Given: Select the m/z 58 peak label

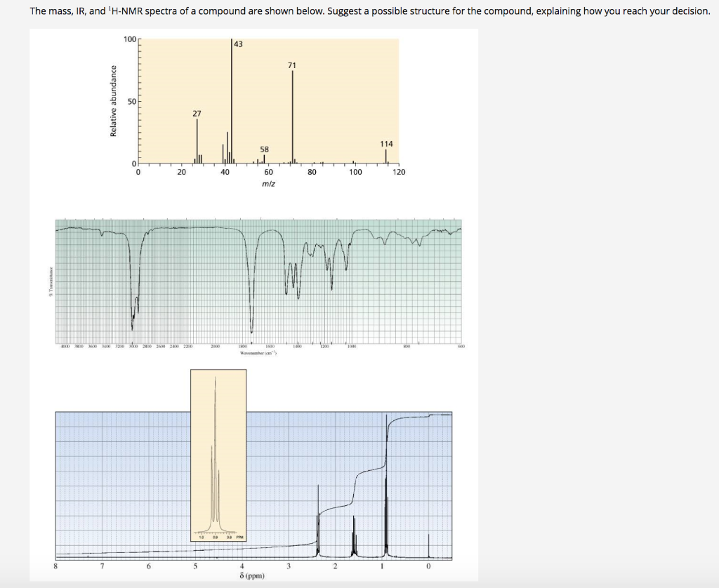Looking at the screenshot, I should [x=265, y=149].
